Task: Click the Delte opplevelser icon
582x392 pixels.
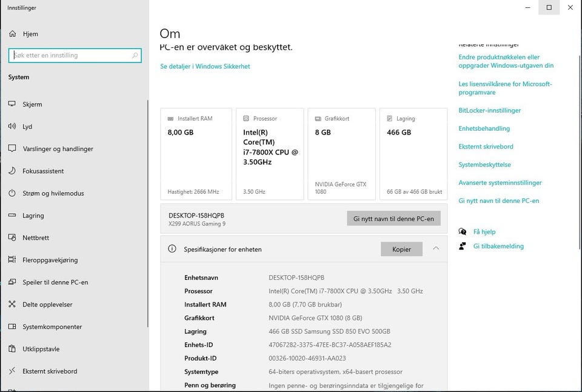Action: [x=12, y=304]
